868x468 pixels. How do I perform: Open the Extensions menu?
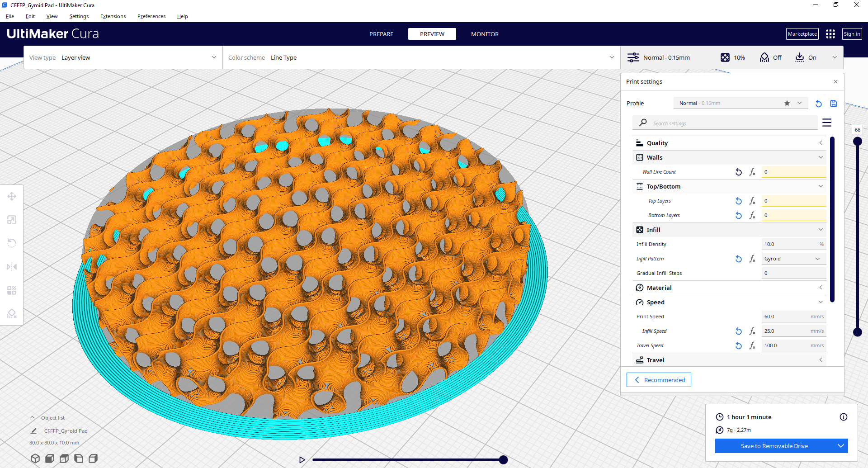(113, 16)
